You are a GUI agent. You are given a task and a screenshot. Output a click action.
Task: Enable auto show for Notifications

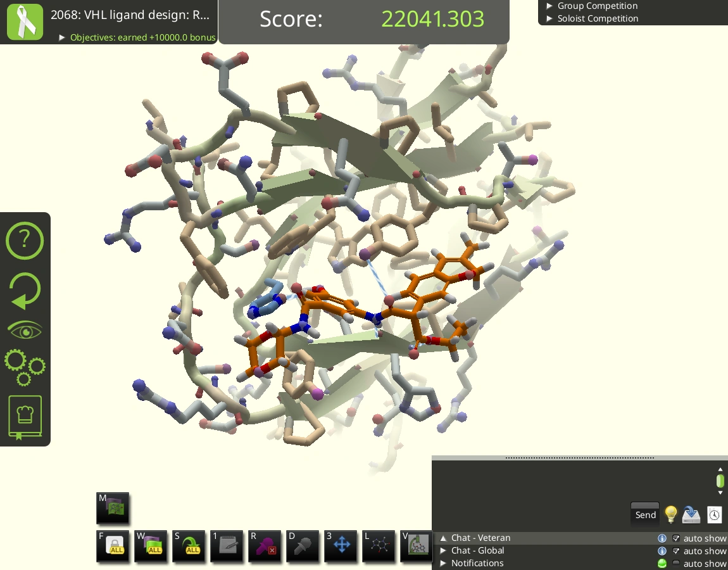tap(676, 563)
